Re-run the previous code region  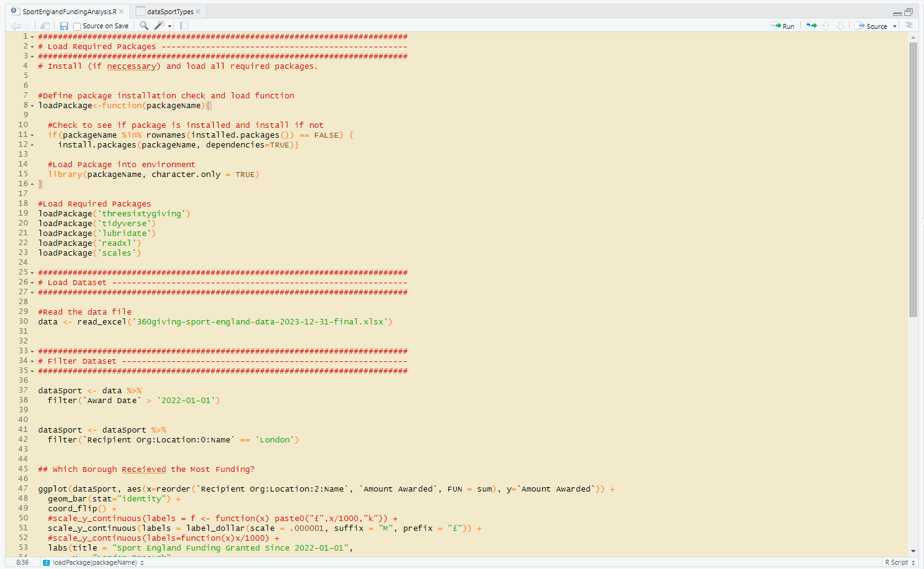pyautogui.click(x=810, y=26)
